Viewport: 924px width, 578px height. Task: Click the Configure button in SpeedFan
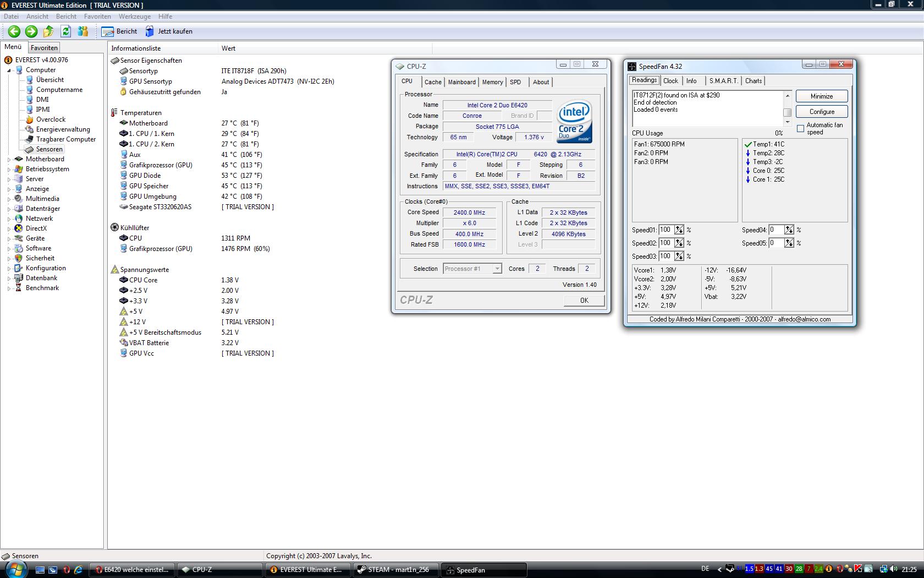(822, 112)
